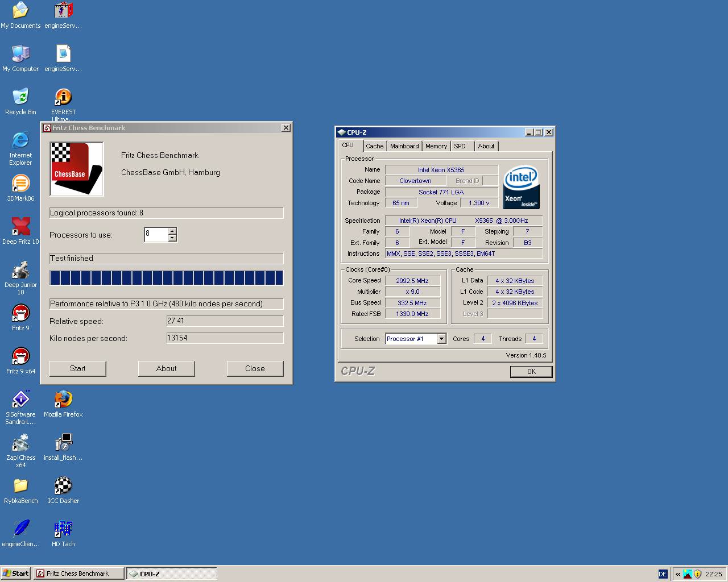
Task: Launch the Fritz 9 x64 icon
Action: pyautogui.click(x=20, y=361)
